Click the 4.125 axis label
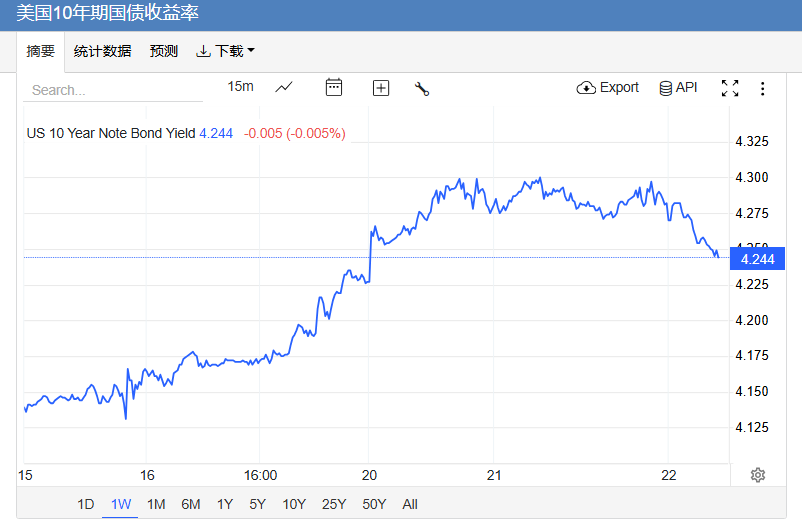The width and height of the screenshot is (802, 530). tap(751, 427)
